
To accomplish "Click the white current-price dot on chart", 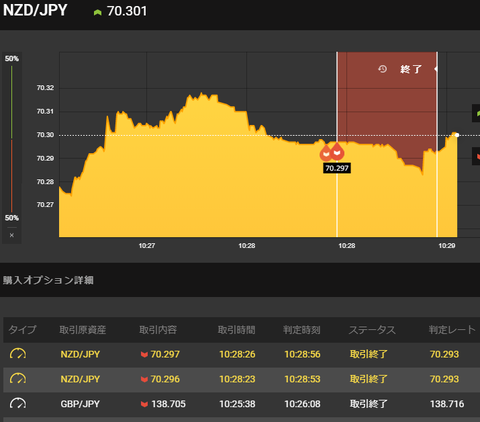I will (457, 135).
